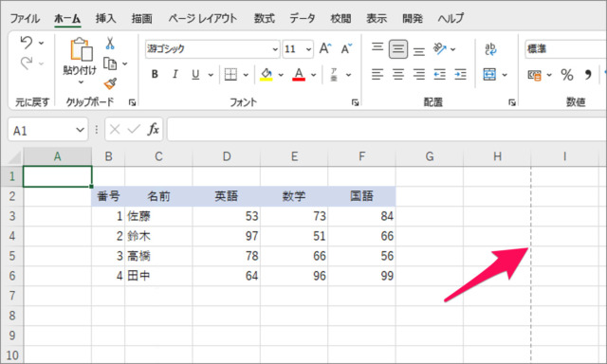Increase indent
This screenshot has height=364, width=607.
[460, 74]
